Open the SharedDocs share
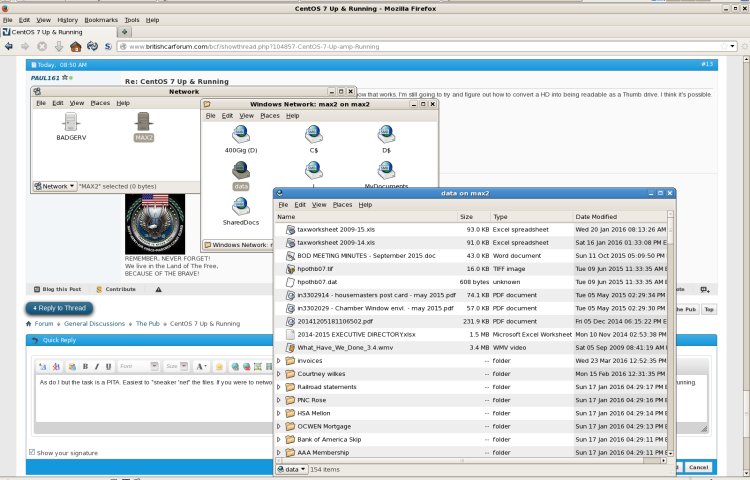 click(x=241, y=211)
